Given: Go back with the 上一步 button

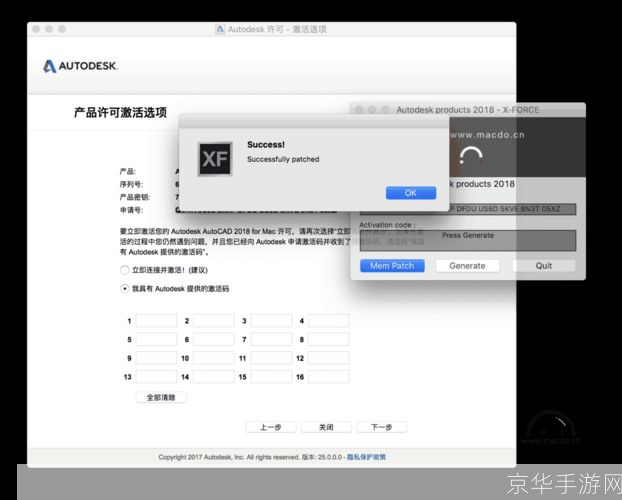Looking at the screenshot, I should click(x=271, y=427).
